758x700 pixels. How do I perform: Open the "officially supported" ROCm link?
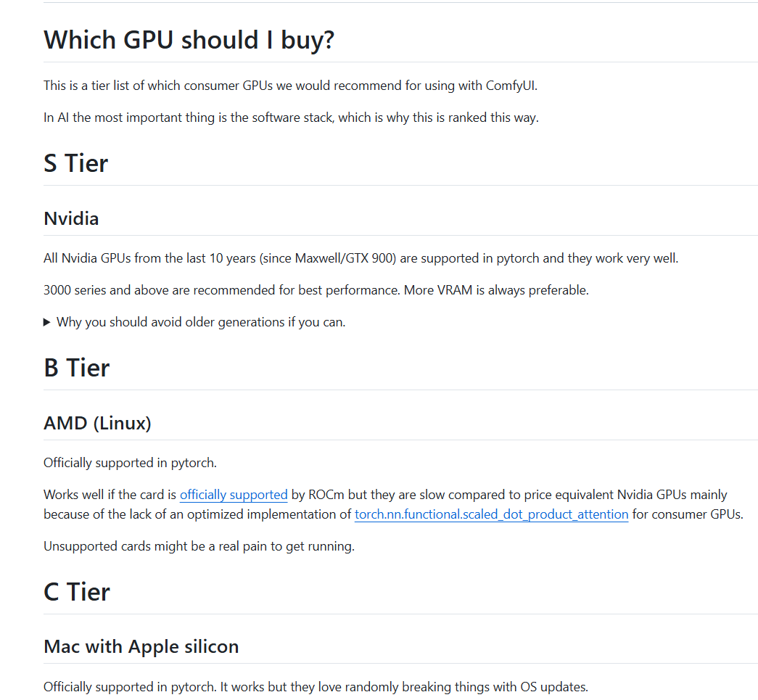click(234, 495)
